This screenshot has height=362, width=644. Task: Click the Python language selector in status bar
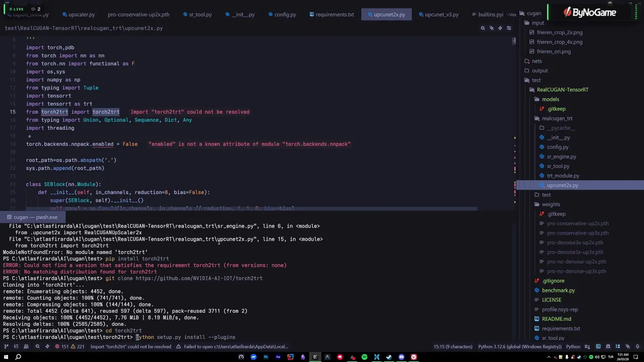click(x=573, y=346)
